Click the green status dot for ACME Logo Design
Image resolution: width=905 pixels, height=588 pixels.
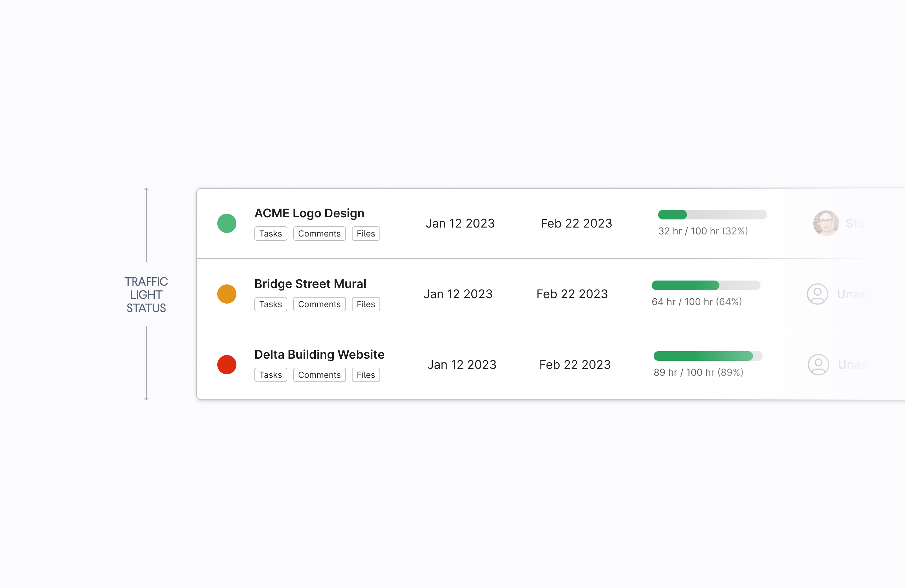point(227,223)
